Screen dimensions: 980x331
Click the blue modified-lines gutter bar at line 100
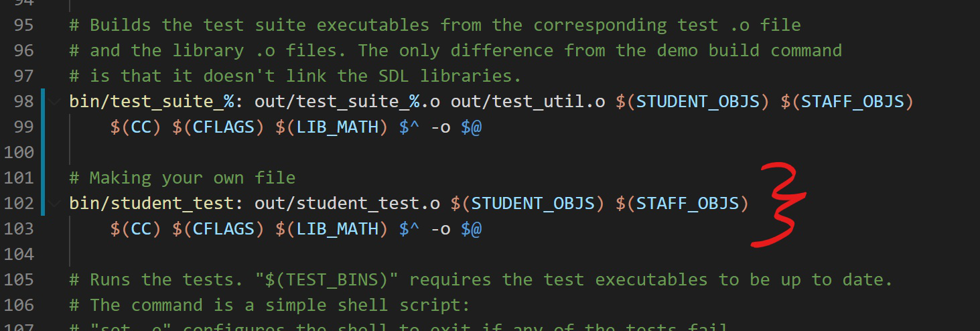click(43, 153)
